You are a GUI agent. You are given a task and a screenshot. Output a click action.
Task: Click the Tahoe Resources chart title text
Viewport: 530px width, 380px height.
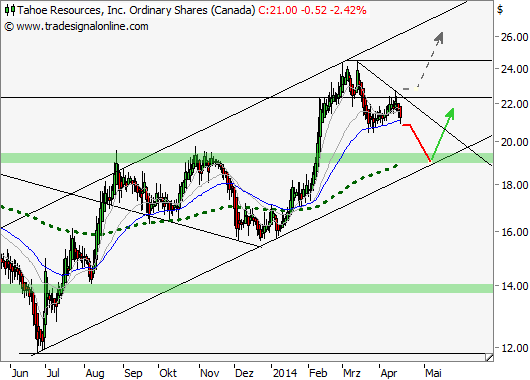pyautogui.click(x=136, y=10)
